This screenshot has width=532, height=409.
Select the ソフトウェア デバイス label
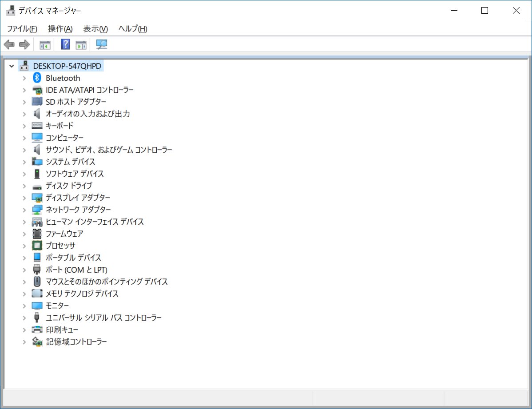coord(75,174)
